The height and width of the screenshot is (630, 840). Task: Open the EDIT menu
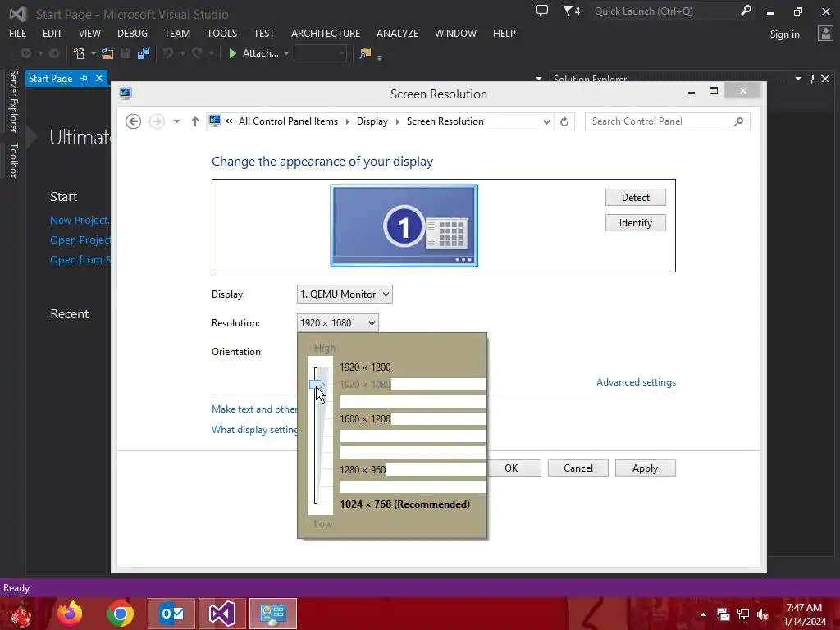pyautogui.click(x=52, y=33)
